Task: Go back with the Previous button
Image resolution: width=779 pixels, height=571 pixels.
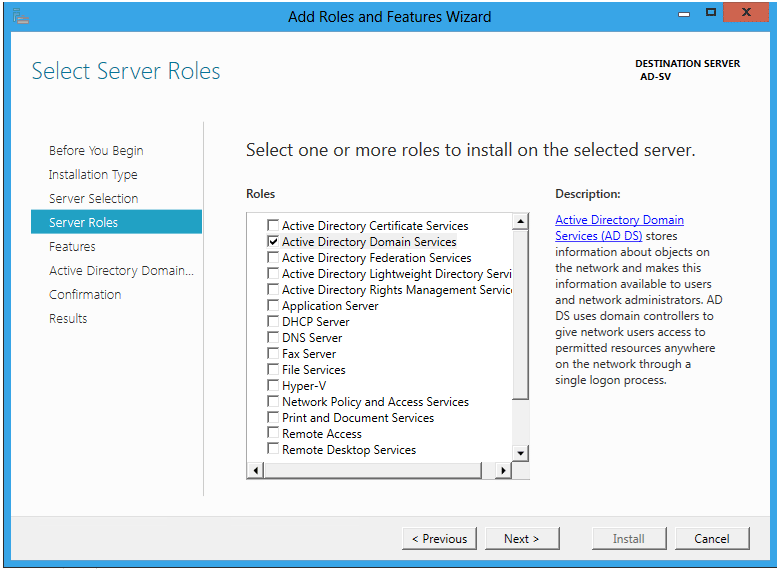Action: (x=439, y=539)
